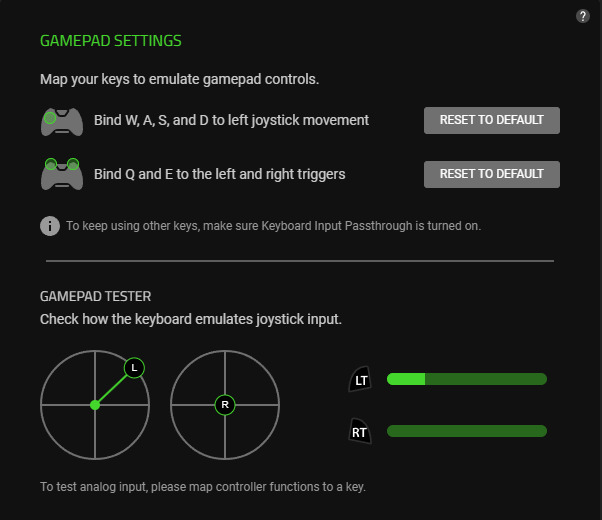602x520 pixels.
Task: Click the RT trigger icon
Action: tap(360, 432)
